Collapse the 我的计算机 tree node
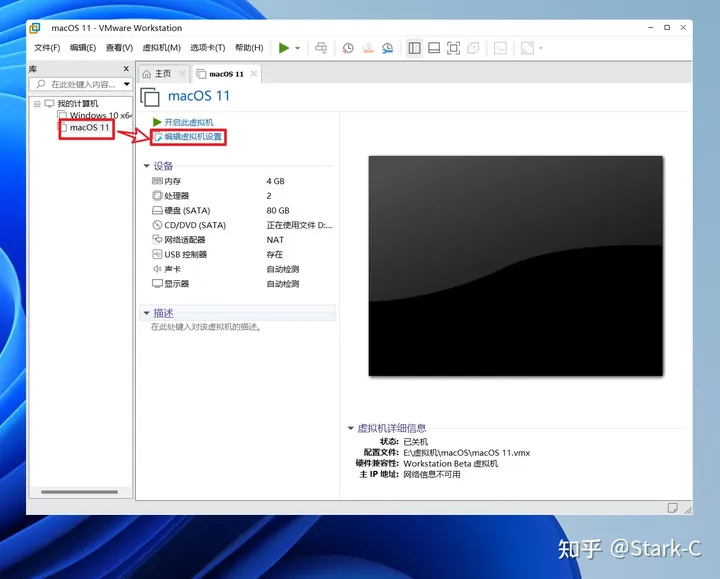 pyautogui.click(x=37, y=104)
